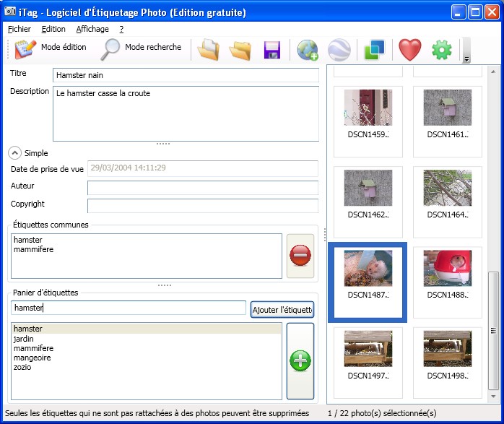Click the Google Earth sphere icon
This screenshot has height=424, width=504.
point(339,50)
